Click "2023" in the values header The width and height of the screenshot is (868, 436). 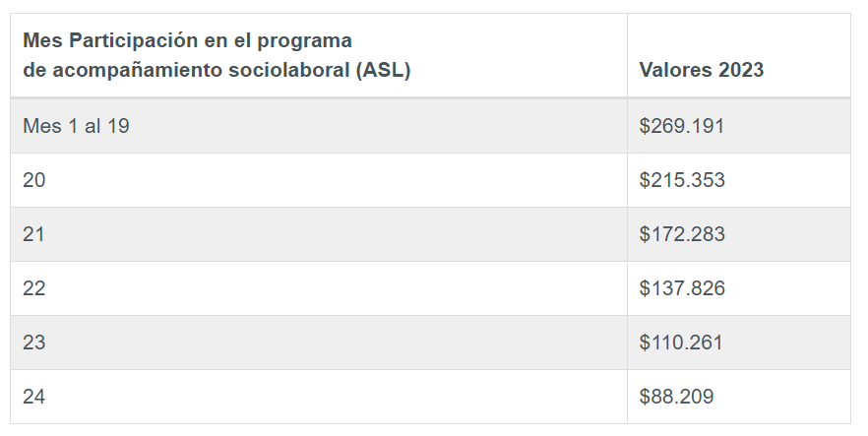pos(740,70)
